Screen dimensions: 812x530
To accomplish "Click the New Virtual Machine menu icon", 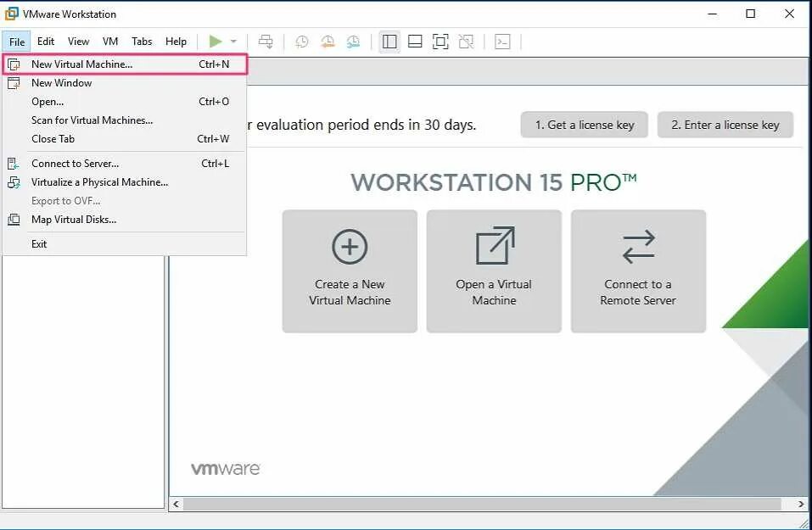I will (14, 64).
